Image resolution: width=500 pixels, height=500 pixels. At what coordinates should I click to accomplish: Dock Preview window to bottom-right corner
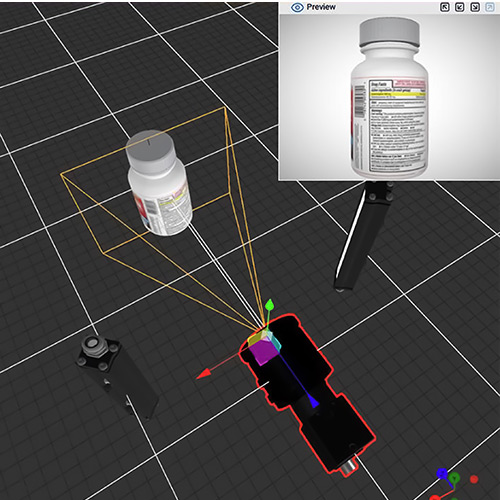click(475, 7)
